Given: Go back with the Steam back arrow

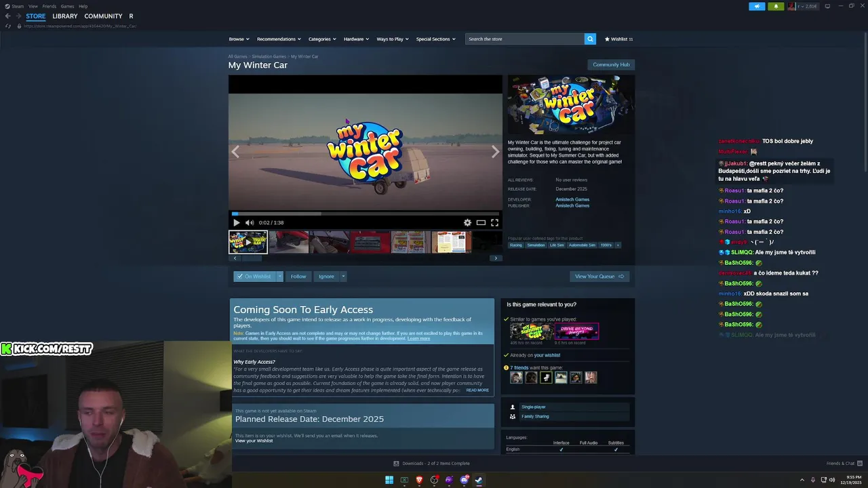Looking at the screenshot, I should pos(7,16).
